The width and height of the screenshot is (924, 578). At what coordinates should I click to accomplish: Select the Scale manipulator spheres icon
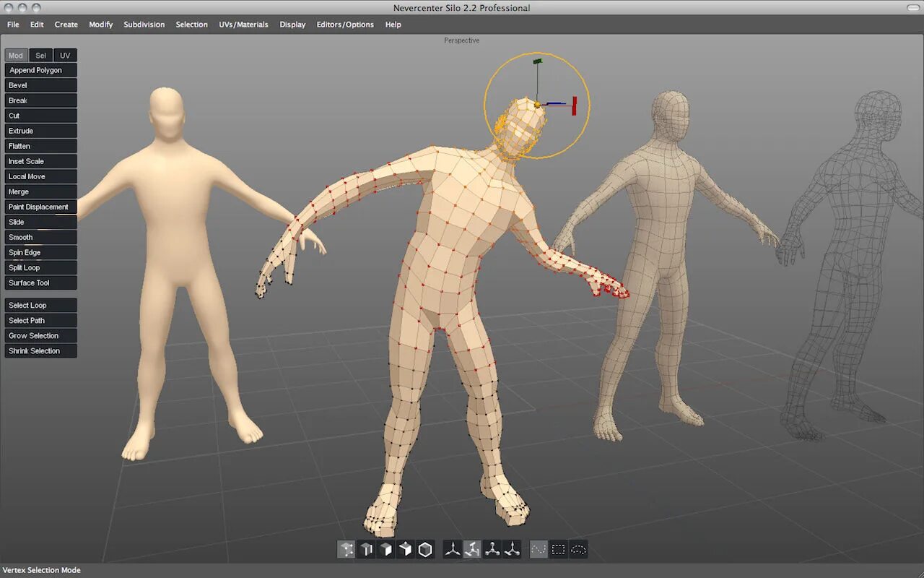click(492, 550)
